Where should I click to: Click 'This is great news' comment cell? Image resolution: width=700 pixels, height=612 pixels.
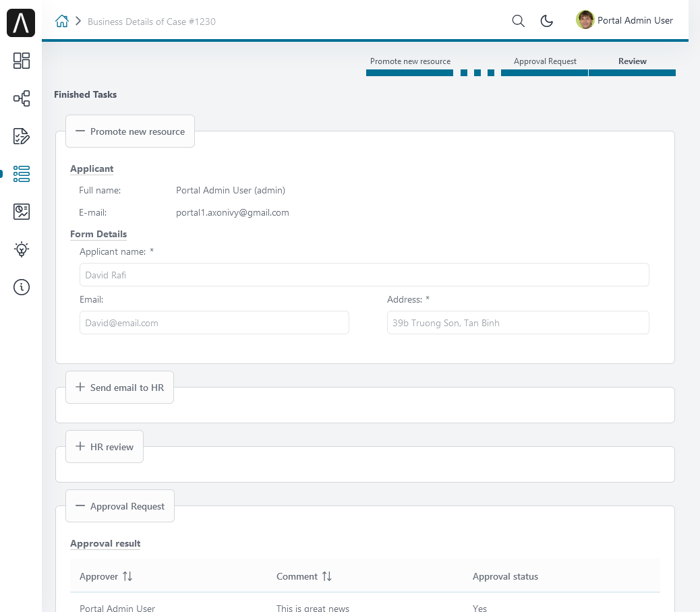pyautogui.click(x=312, y=607)
